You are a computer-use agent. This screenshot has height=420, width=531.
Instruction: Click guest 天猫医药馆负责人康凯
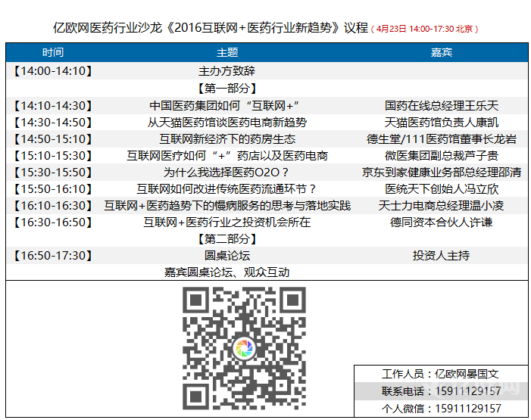pyautogui.click(x=442, y=122)
